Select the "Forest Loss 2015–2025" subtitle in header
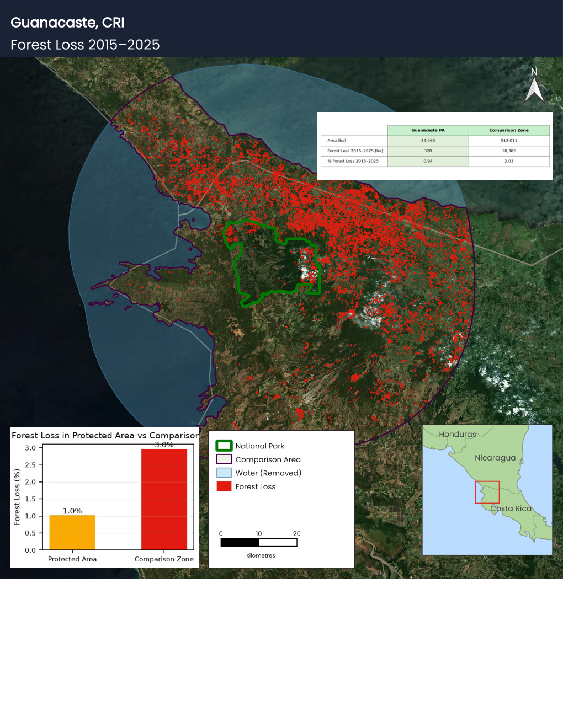This screenshot has width=563, height=728. (85, 45)
